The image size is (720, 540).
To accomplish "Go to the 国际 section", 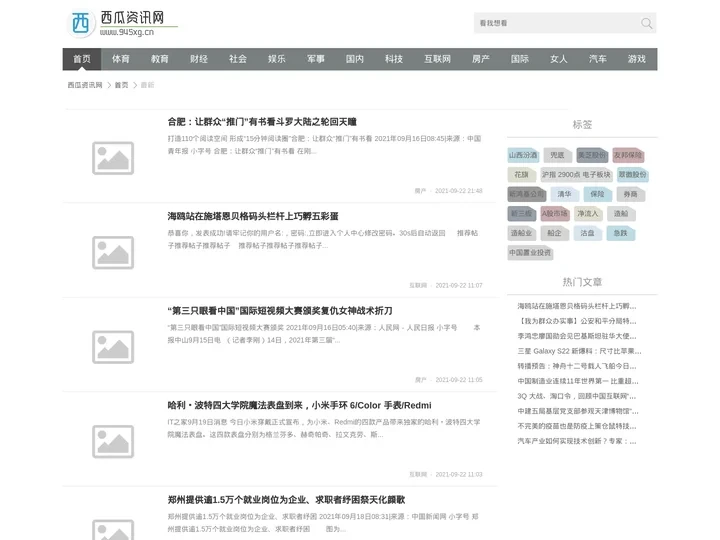I will point(520,59).
